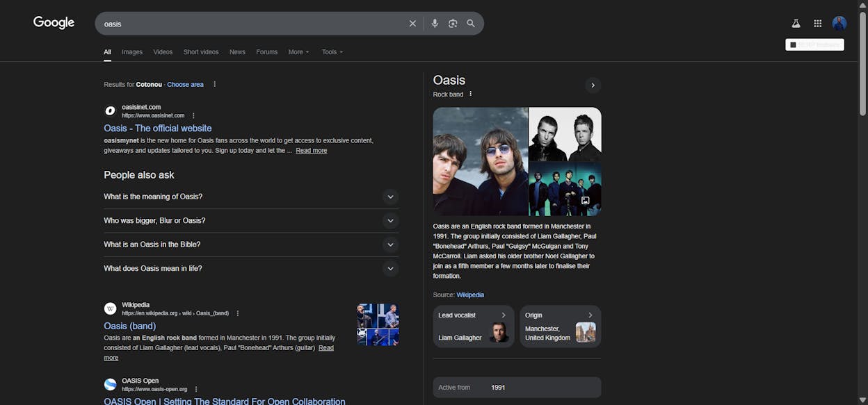Viewport: 868px width, 405px height.
Task: Click the arrow next to Oasis panel title
Action: [593, 85]
